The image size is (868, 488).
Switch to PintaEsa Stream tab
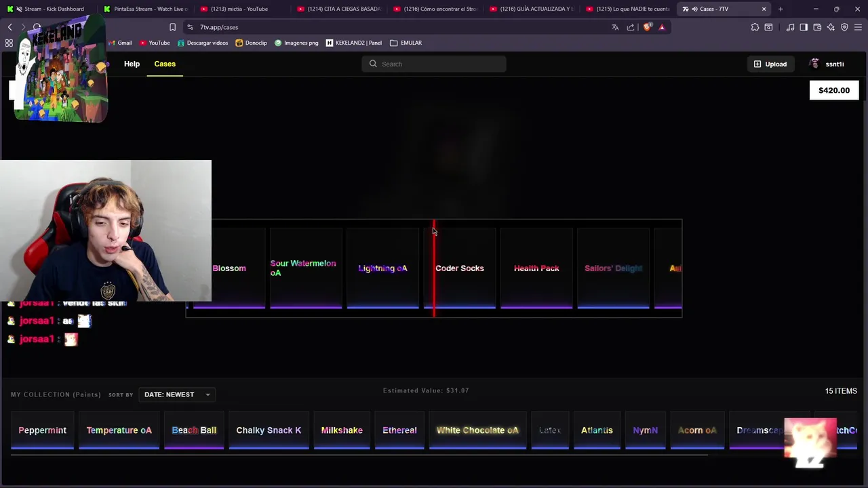[146, 9]
